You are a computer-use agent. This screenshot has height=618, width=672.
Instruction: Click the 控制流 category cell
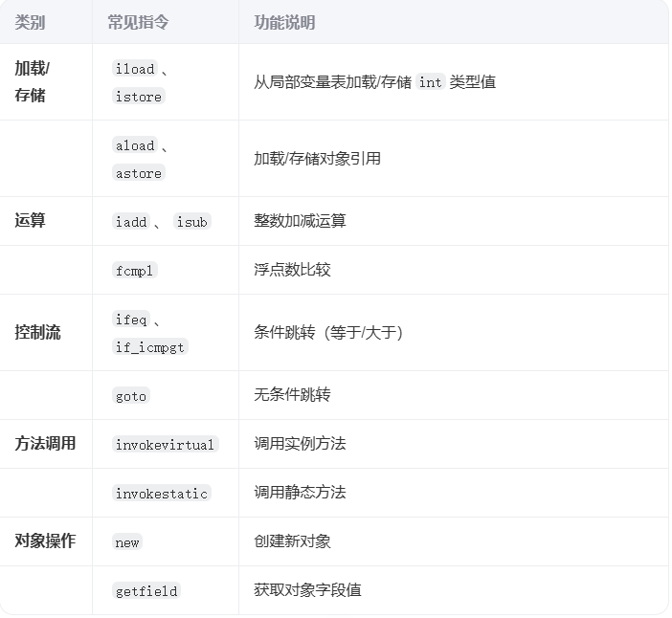(37, 332)
